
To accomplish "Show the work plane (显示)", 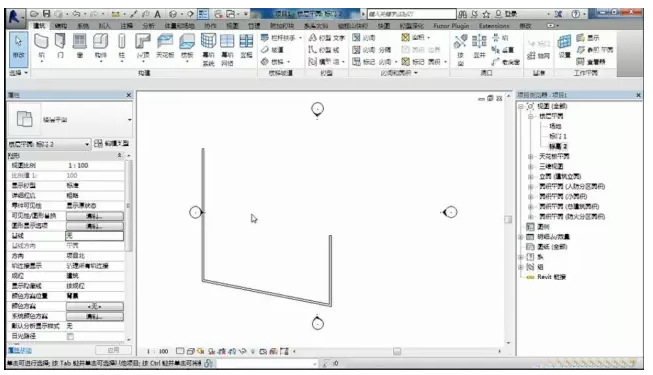I will [588, 38].
